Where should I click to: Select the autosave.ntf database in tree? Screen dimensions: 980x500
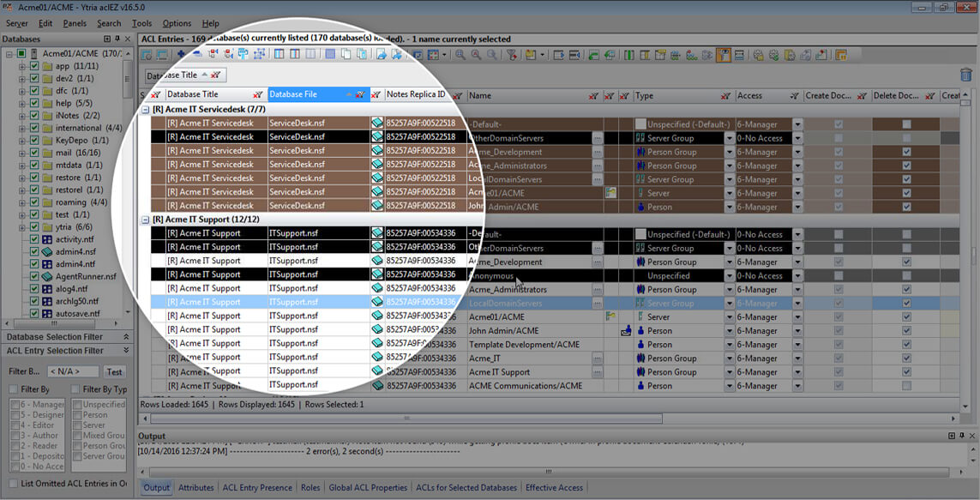pyautogui.click(x=77, y=314)
